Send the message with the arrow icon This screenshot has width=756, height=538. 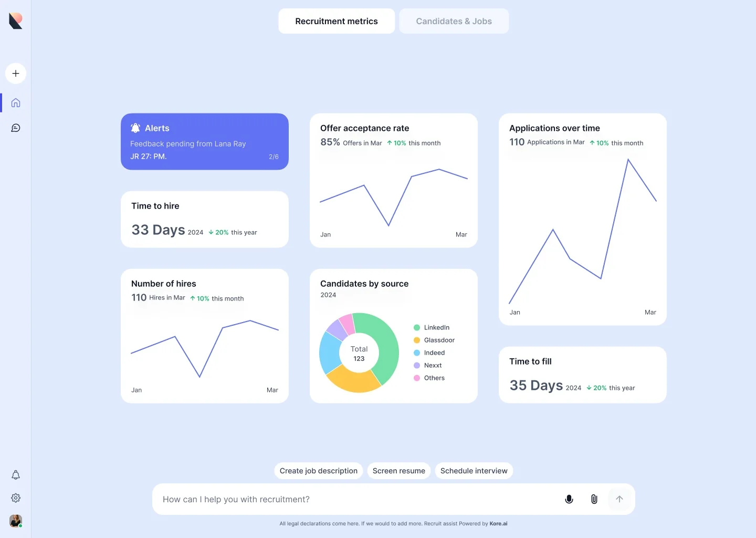pos(619,499)
